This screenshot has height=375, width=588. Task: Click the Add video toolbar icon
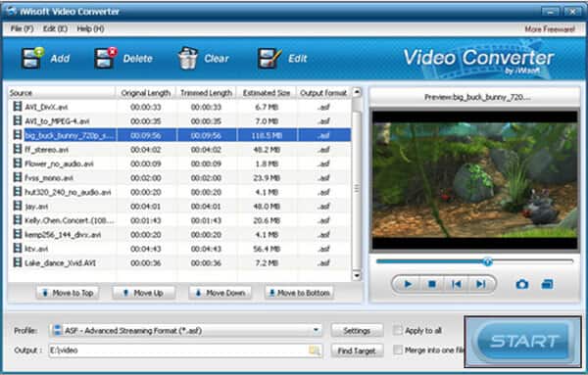(32, 58)
